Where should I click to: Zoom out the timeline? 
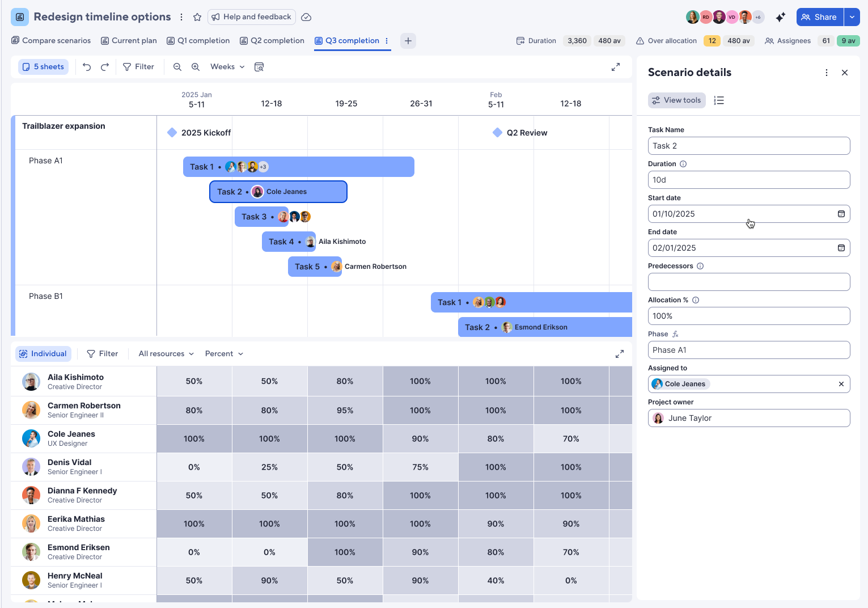tap(177, 67)
